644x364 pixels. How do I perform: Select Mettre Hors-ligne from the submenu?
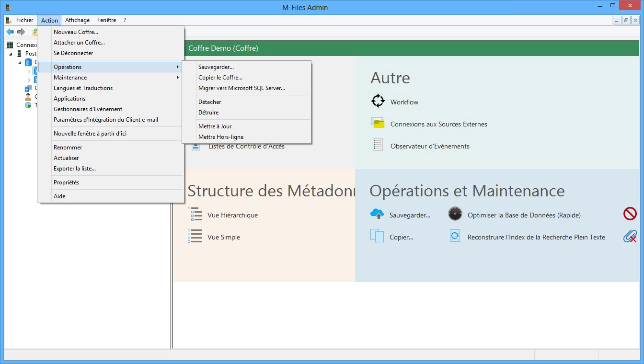(x=221, y=137)
